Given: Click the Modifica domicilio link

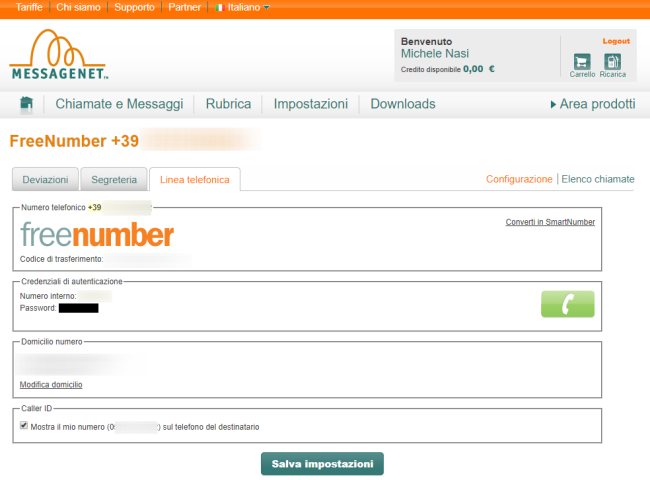Looking at the screenshot, I should [51, 385].
